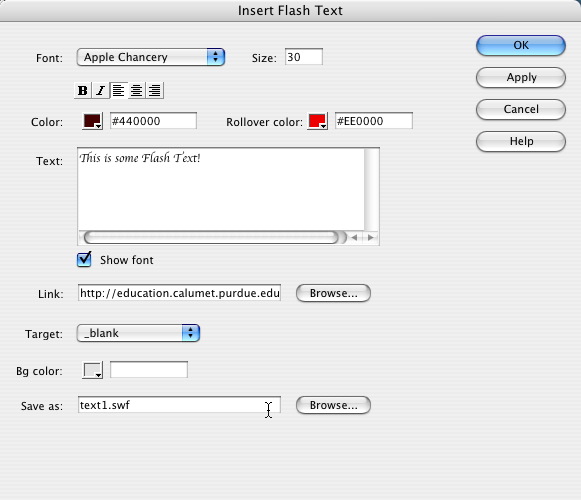Click Browse next to the Link field
This screenshot has height=500, width=581.
333,293
